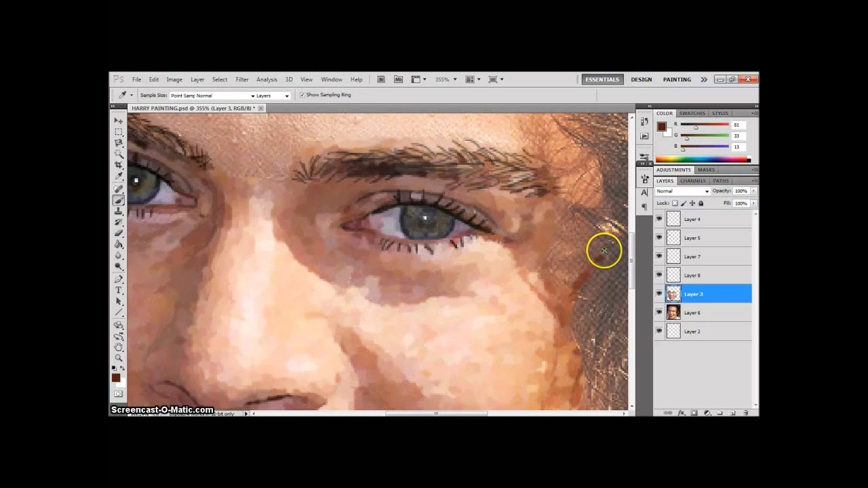Open Arrange Documents dropdown
Image resolution: width=868 pixels, height=488 pixels.
point(472,79)
